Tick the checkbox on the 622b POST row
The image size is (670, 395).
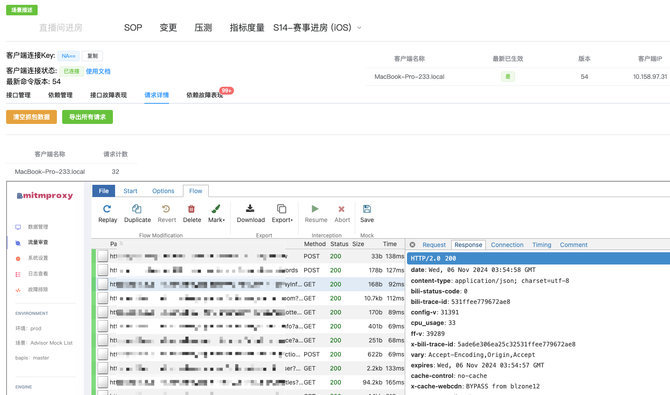[x=103, y=354]
